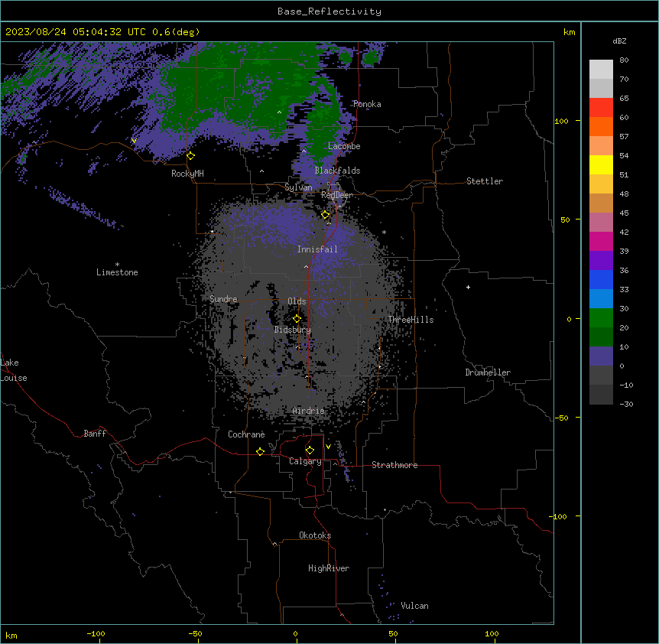Click the Strathmore city label
659x644 pixels.
pyautogui.click(x=394, y=465)
